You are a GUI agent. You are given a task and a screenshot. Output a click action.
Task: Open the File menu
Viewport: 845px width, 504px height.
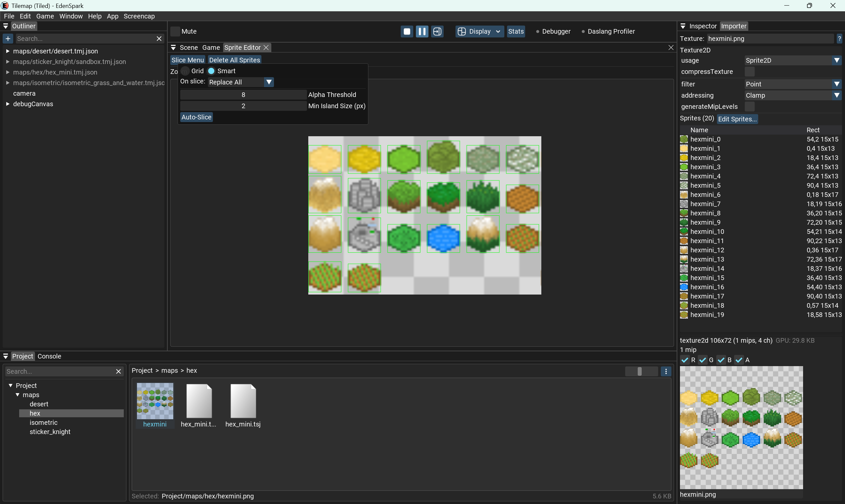point(9,16)
